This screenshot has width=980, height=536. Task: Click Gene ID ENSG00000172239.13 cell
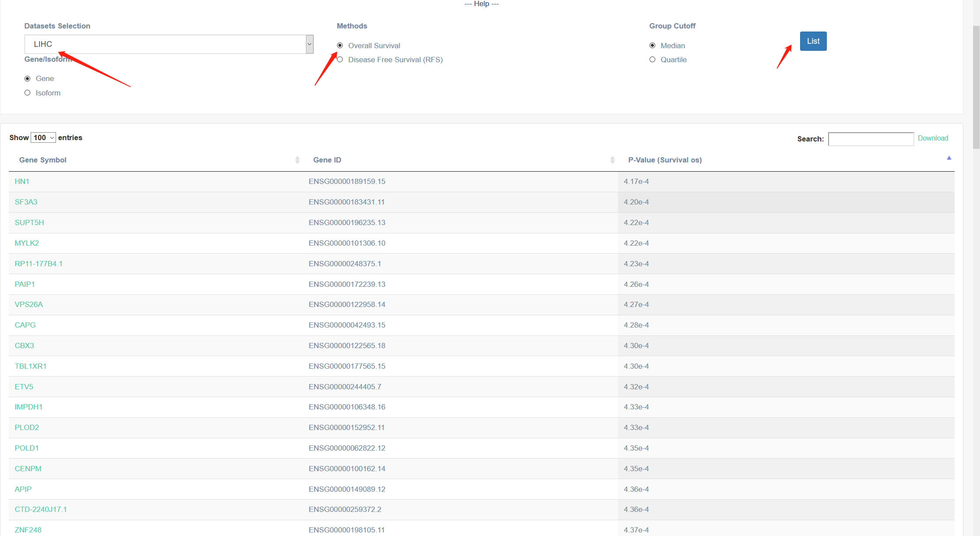pyautogui.click(x=460, y=284)
